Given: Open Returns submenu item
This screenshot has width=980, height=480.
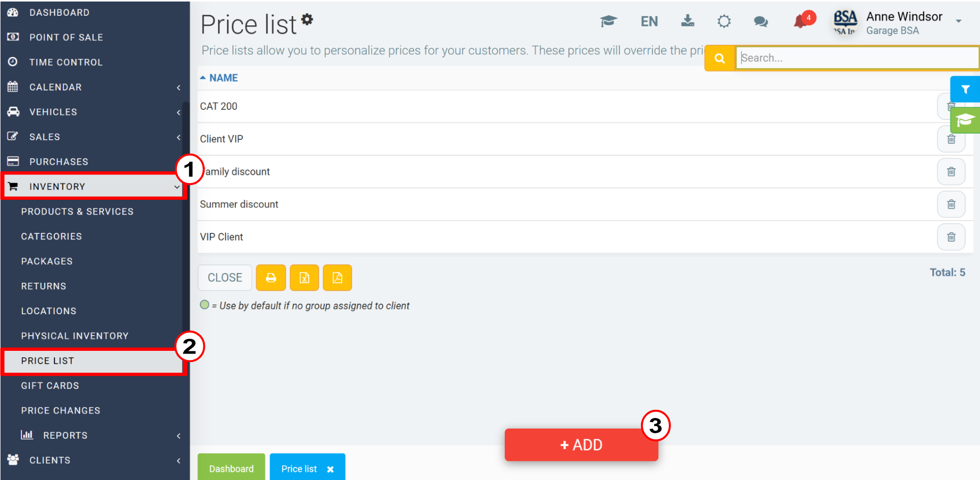Looking at the screenshot, I should click(x=44, y=286).
